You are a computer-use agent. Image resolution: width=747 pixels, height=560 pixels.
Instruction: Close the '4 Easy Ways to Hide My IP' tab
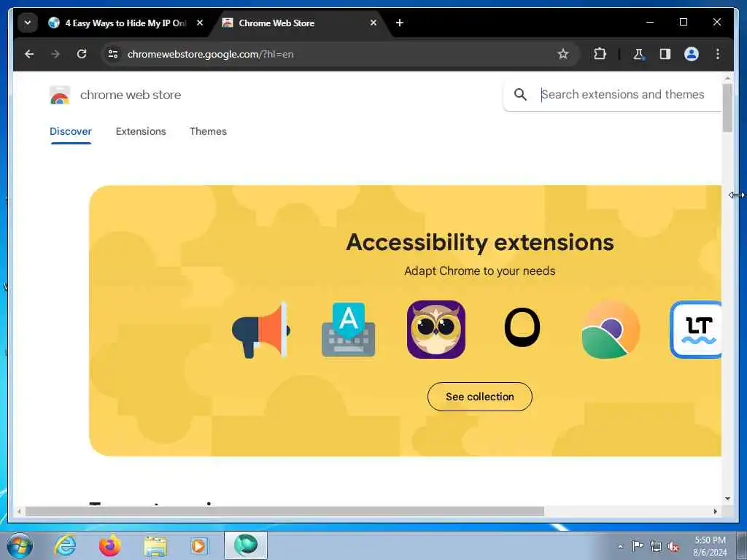(200, 23)
